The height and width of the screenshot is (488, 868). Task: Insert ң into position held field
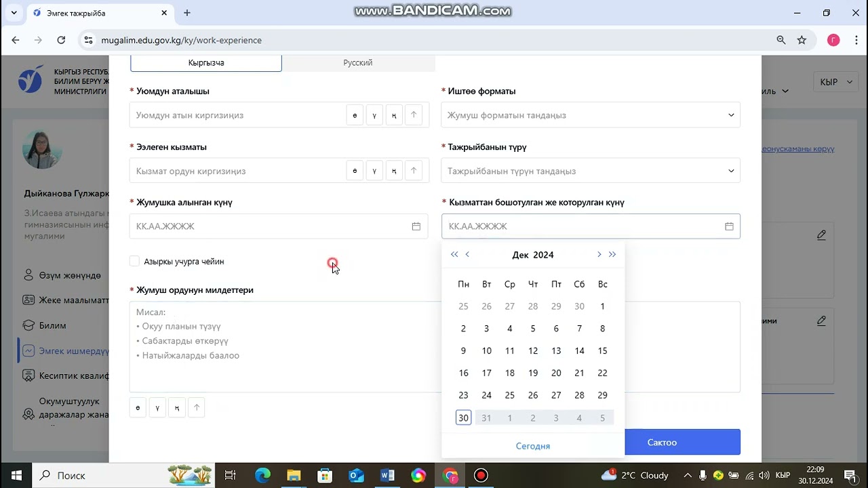click(394, 171)
